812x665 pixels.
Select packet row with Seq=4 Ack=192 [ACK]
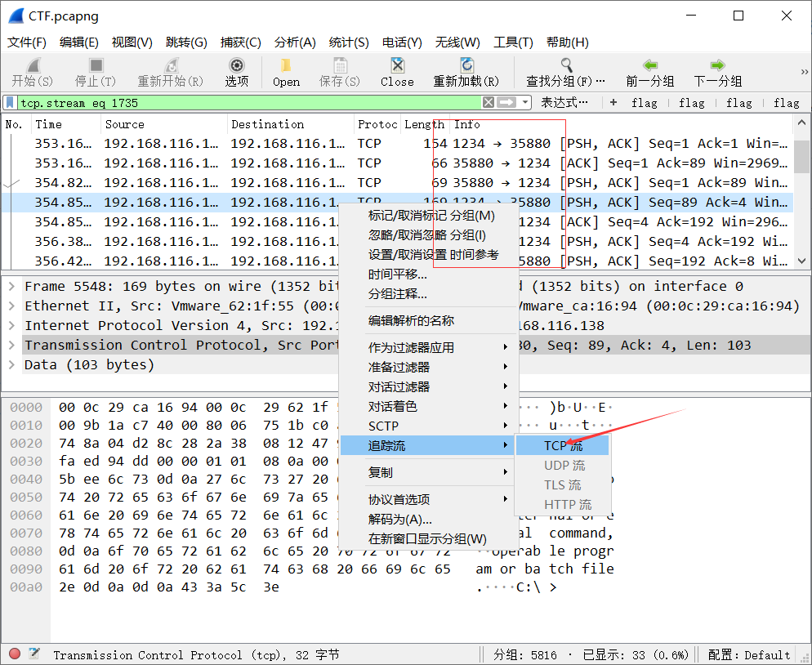397,222
